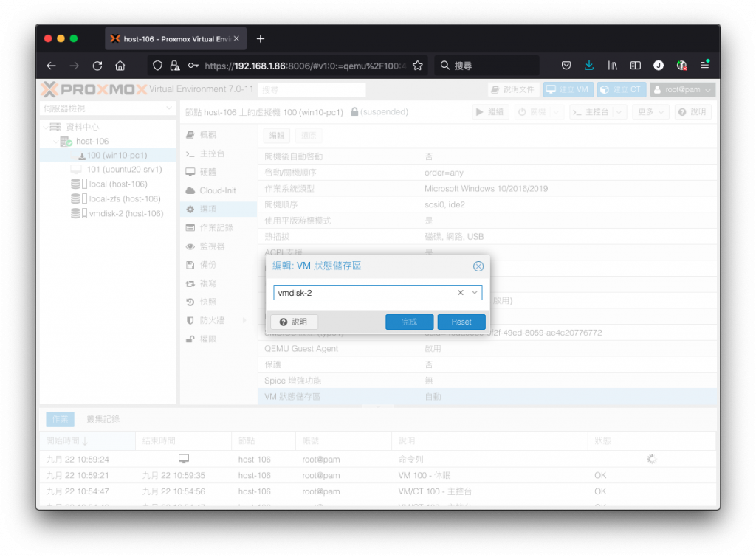Open the 監視器 monitor section
The width and height of the screenshot is (756, 557).
point(218,246)
